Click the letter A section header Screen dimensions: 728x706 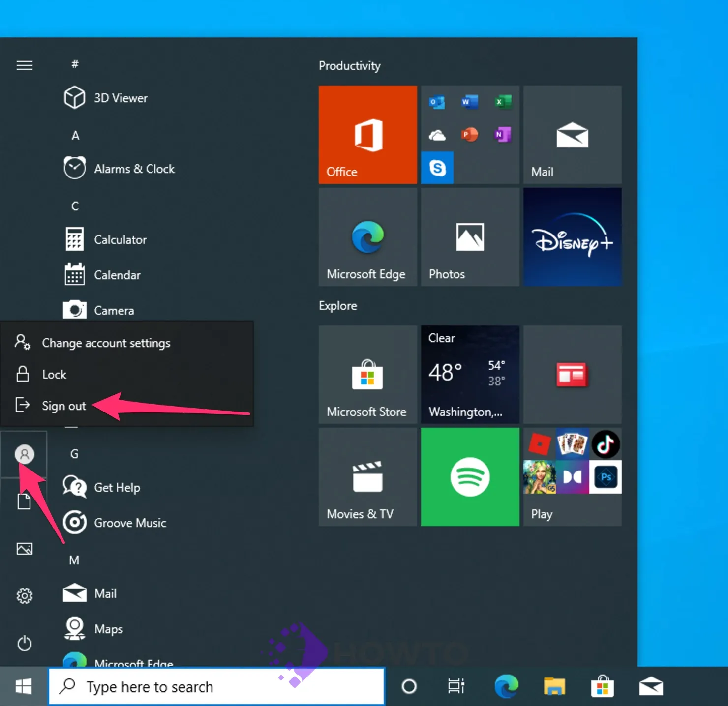pos(75,135)
